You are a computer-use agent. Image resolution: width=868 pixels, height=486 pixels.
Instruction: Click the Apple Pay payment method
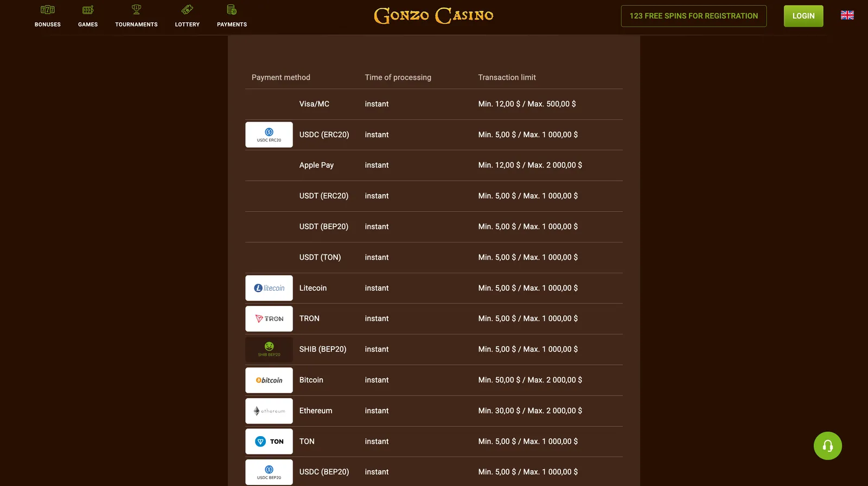[316, 165]
